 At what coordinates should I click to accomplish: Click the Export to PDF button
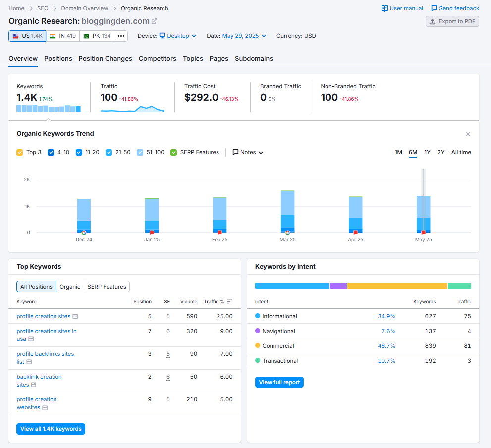pos(452,21)
